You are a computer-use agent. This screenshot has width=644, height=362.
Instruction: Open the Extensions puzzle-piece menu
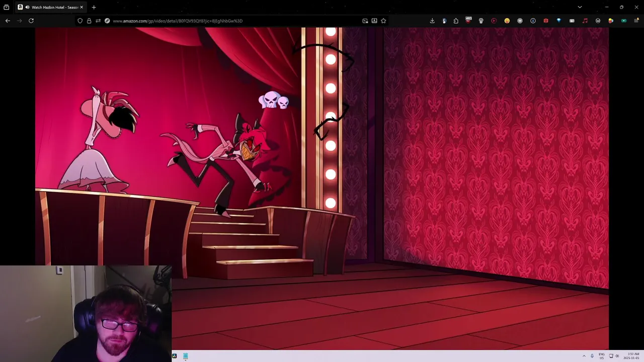coord(456,21)
